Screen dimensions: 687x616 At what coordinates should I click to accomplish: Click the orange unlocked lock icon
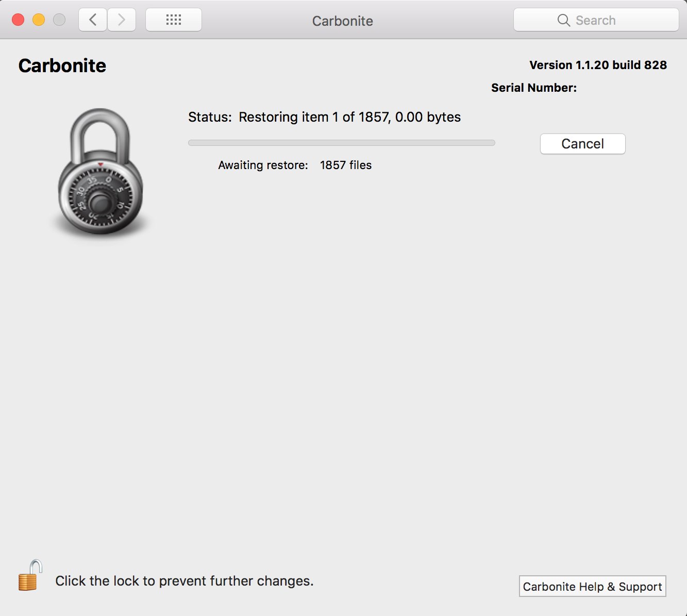click(30, 575)
